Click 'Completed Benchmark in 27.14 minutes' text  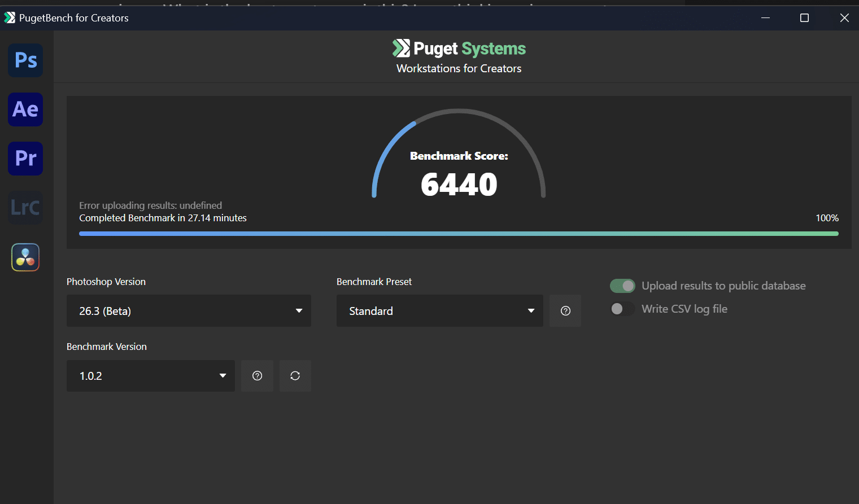[x=163, y=218]
